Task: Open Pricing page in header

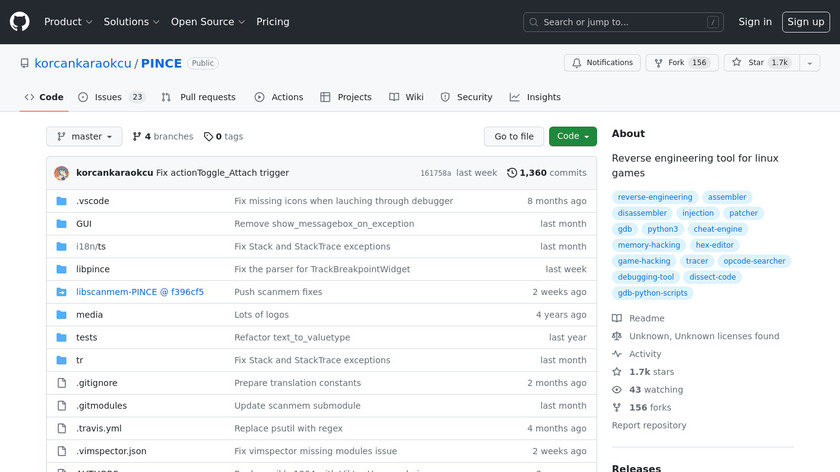Action: 273,22
